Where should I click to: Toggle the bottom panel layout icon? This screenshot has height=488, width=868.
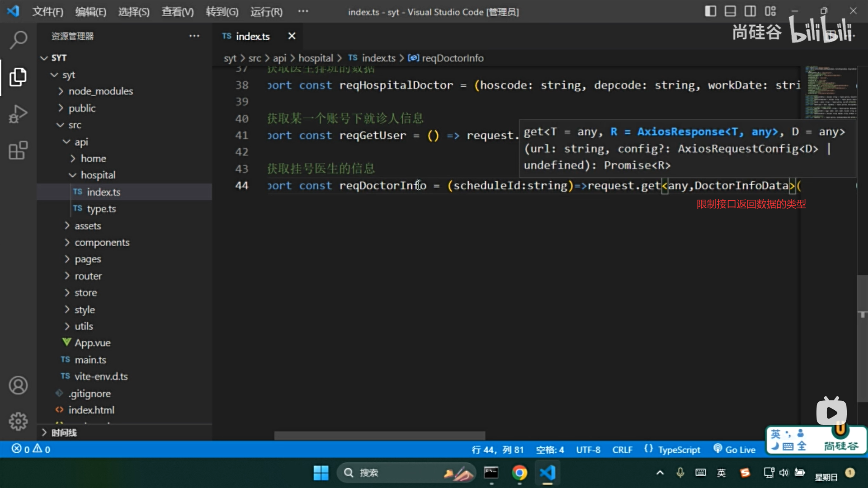[x=730, y=11]
